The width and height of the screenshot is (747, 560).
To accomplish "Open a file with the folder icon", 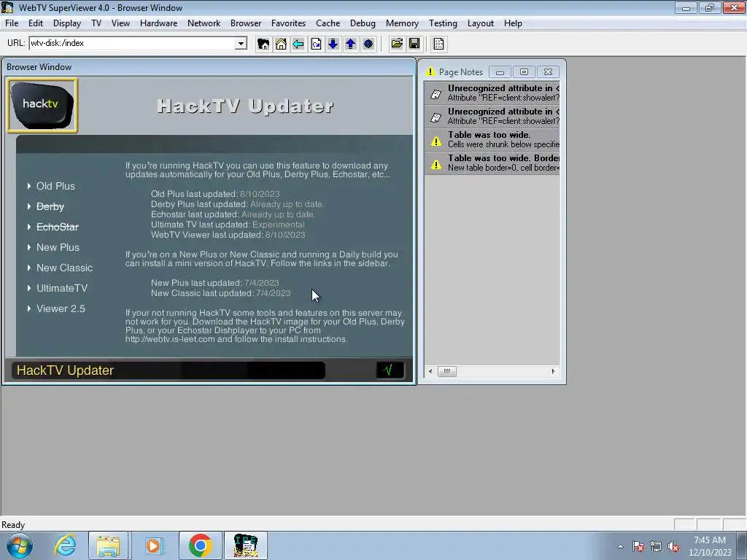I will [x=397, y=44].
